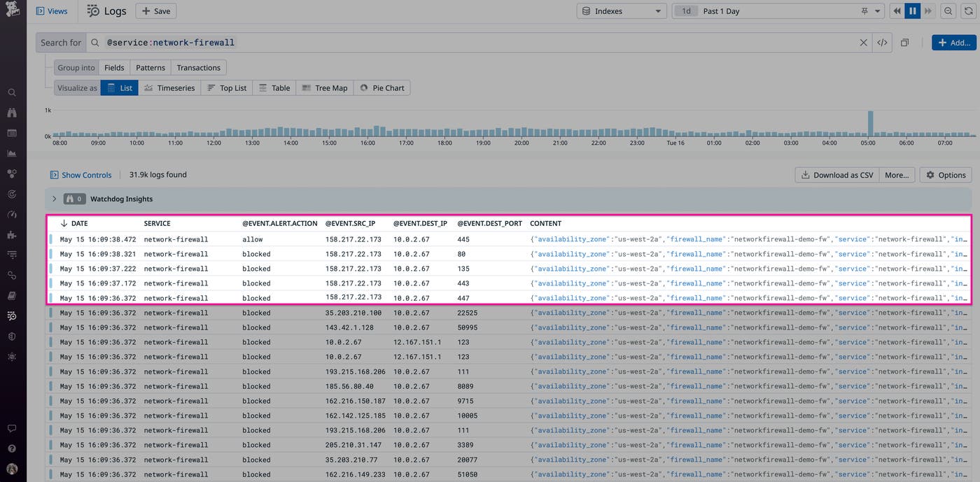This screenshot has height=482, width=980.
Task: Expand the Watchdog Insights section
Action: point(55,199)
